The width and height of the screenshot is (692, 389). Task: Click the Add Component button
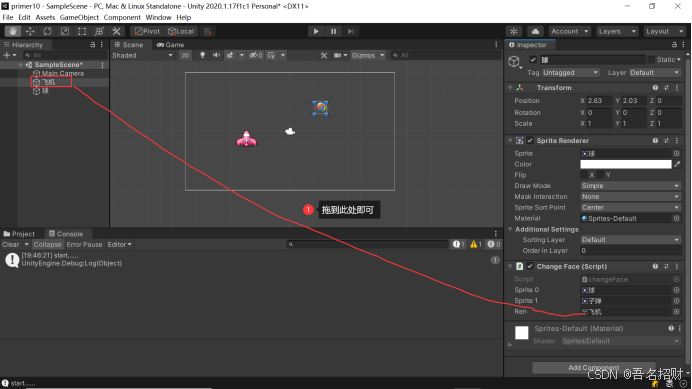coord(594,367)
